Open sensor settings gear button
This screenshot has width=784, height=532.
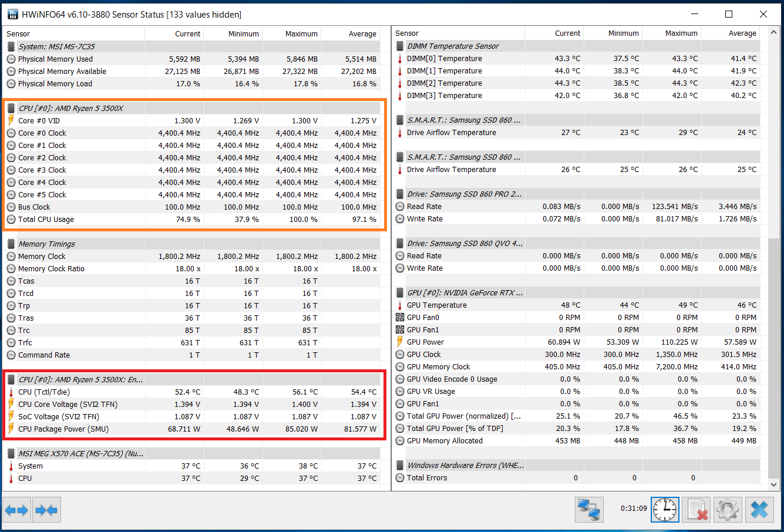point(728,509)
